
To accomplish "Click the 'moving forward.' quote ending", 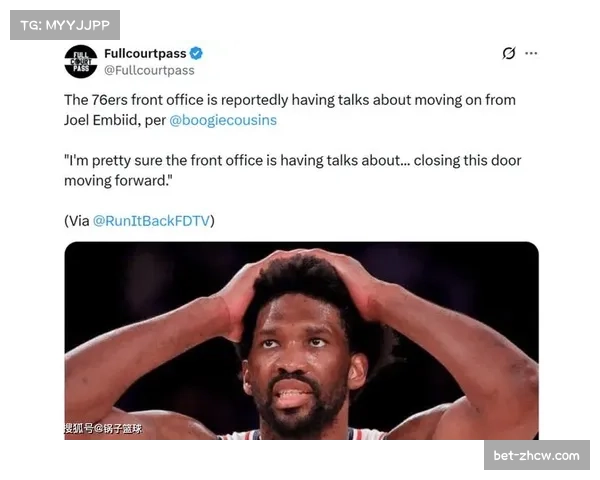I will [x=118, y=181].
